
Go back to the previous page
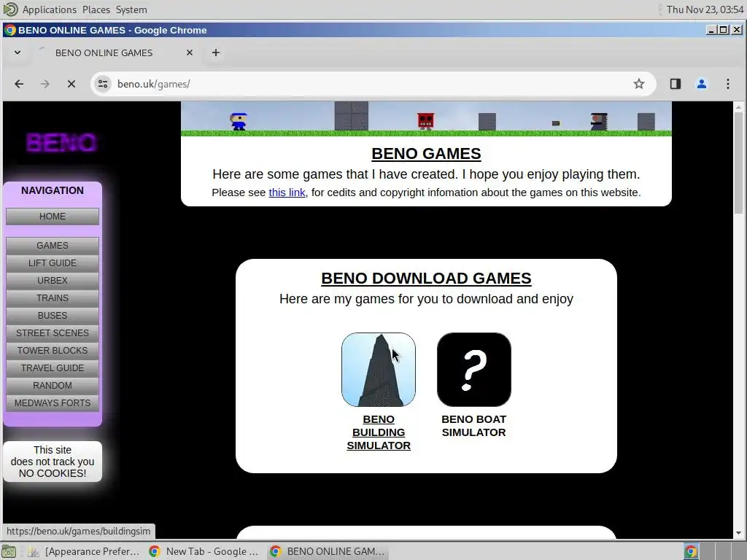pyautogui.click(x=19, y=84)
